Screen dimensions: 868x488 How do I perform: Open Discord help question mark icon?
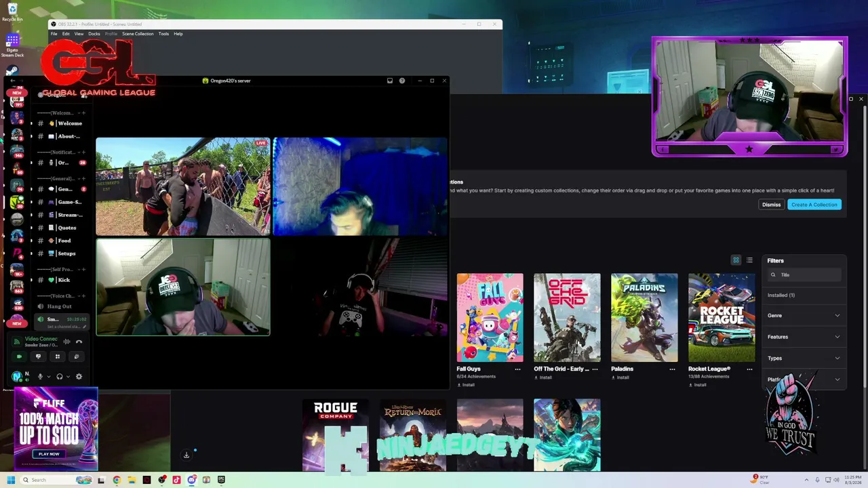(x=402, y=81)
